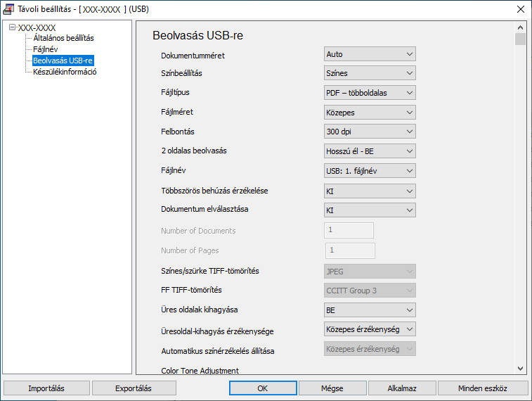532x401 pixels.
Task: Click the Importálás button
Action: [46, 388]
